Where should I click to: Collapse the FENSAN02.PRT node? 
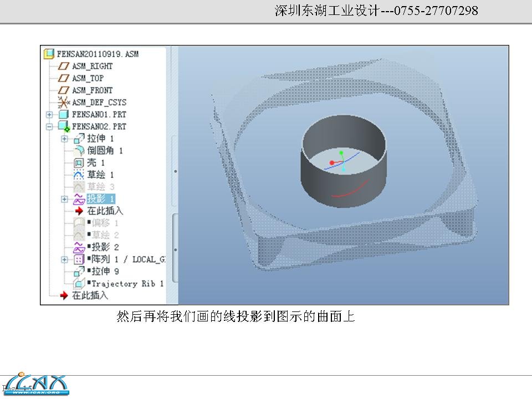pos(49,126)
